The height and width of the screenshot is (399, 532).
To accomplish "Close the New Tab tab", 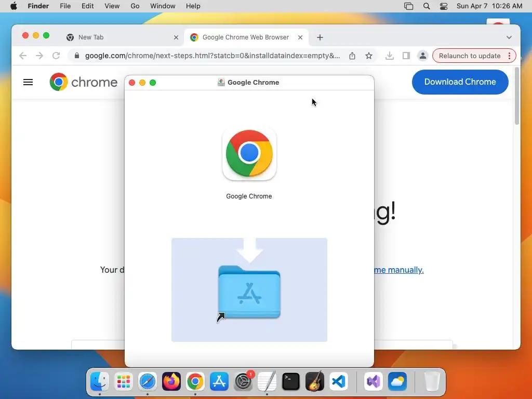I will click(x=176, y=37).
